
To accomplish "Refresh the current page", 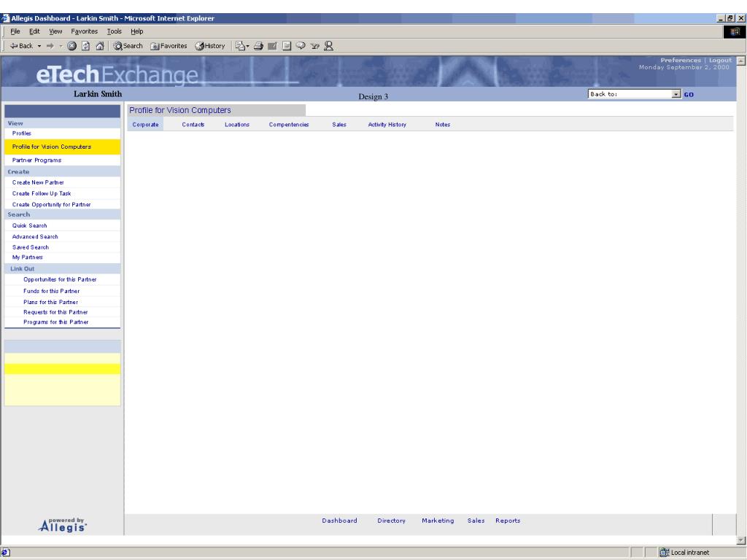I will pyautogui.click(x=86, y=46).
